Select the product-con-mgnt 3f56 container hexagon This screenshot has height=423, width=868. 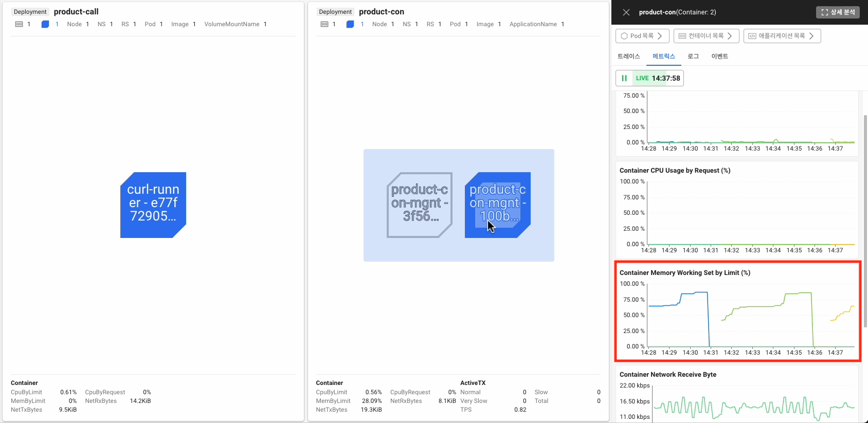420,205
